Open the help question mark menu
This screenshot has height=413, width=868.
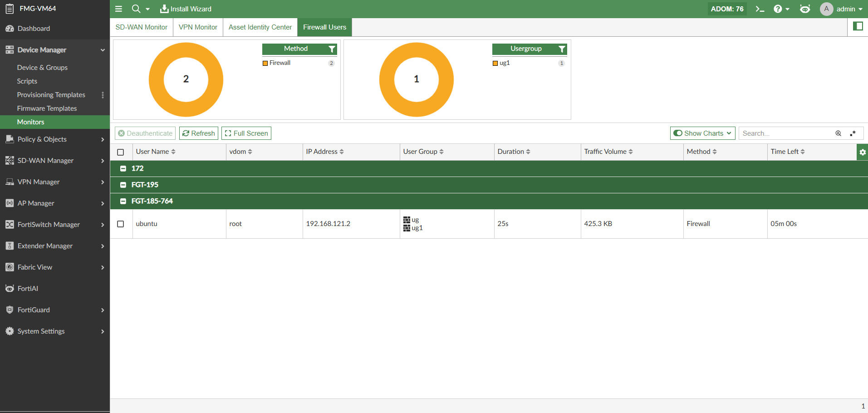[778, 9]
